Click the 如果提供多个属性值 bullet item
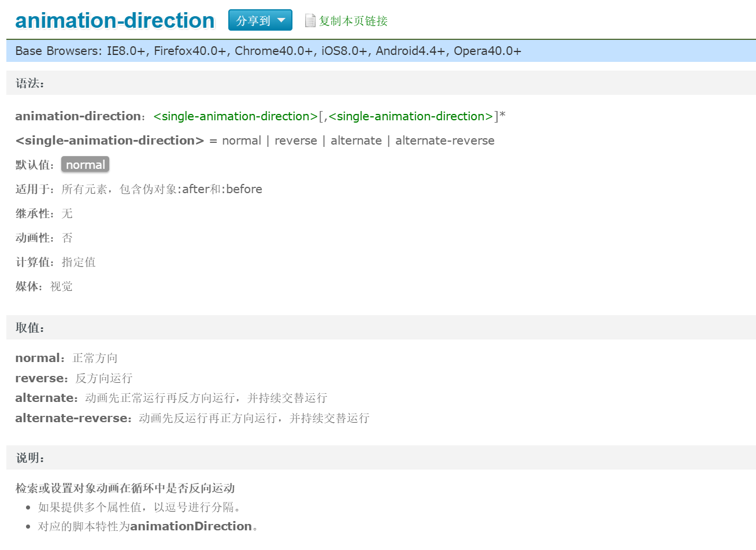 tap(139, 507)
